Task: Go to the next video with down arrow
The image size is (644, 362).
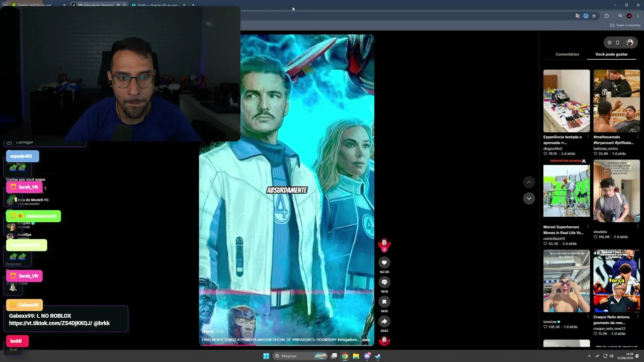Action: click(x=528, y=198)
